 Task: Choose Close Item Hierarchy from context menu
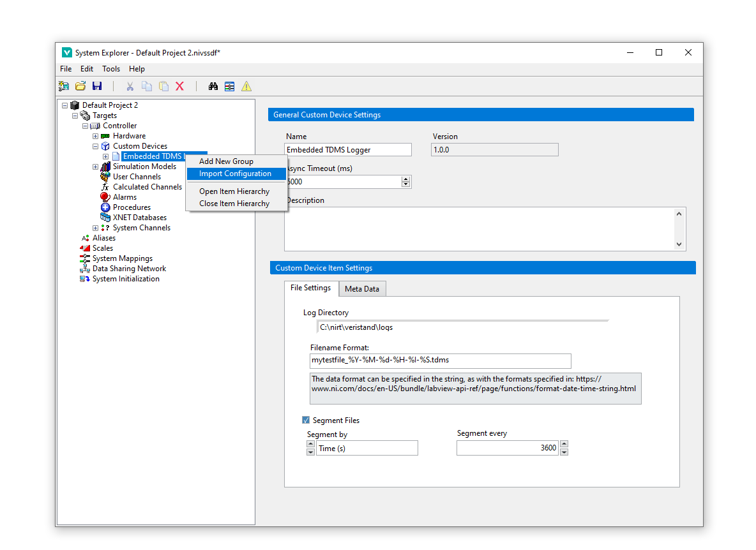pyautogui.click(x=236, y=204)
